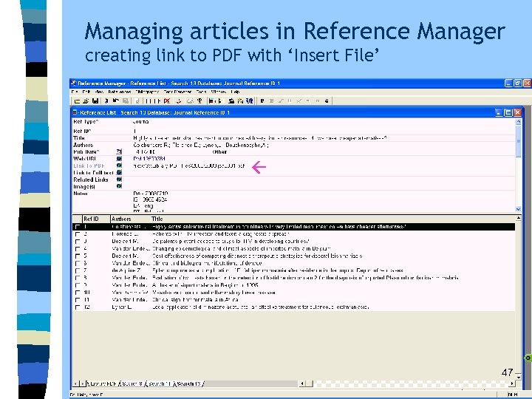Click the Copy toolbar icon
Image resolution: width=532 pixels, height=399 pixels.
coord(116,100)
